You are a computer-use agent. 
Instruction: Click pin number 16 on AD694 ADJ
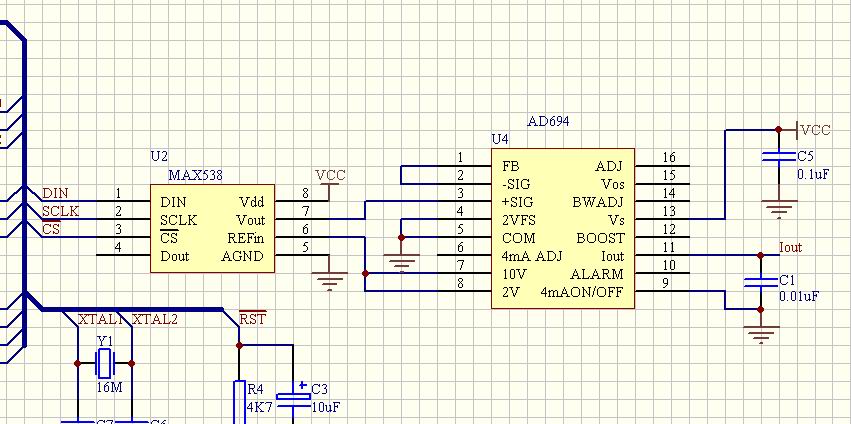coord(669,157)
